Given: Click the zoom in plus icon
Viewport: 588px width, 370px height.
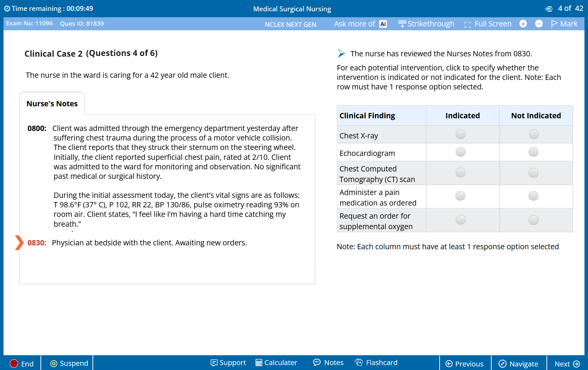Looking at the screenshot, I should [523, 24].
